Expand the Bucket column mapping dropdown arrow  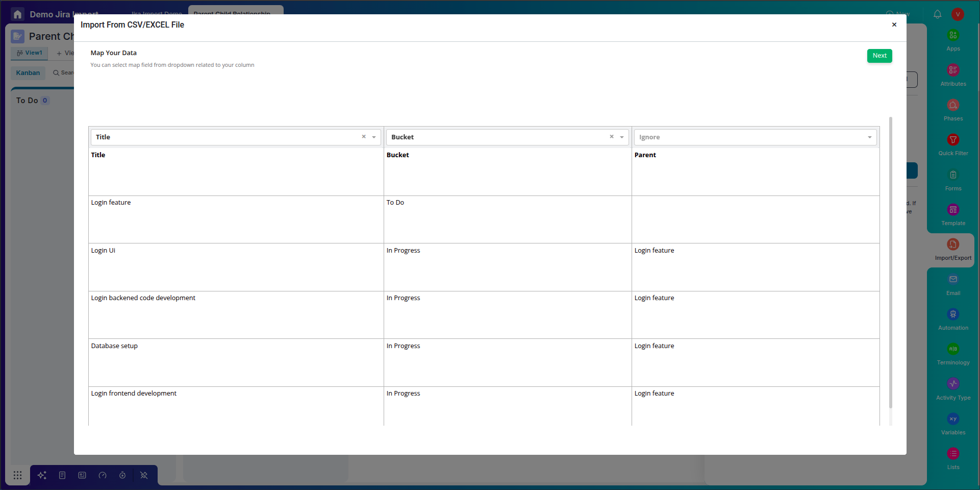[x=622, y=137]
